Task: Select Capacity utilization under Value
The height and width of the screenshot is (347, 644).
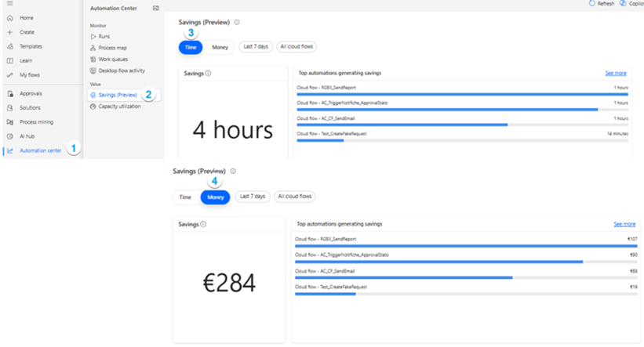Action: tap(119, 106)
